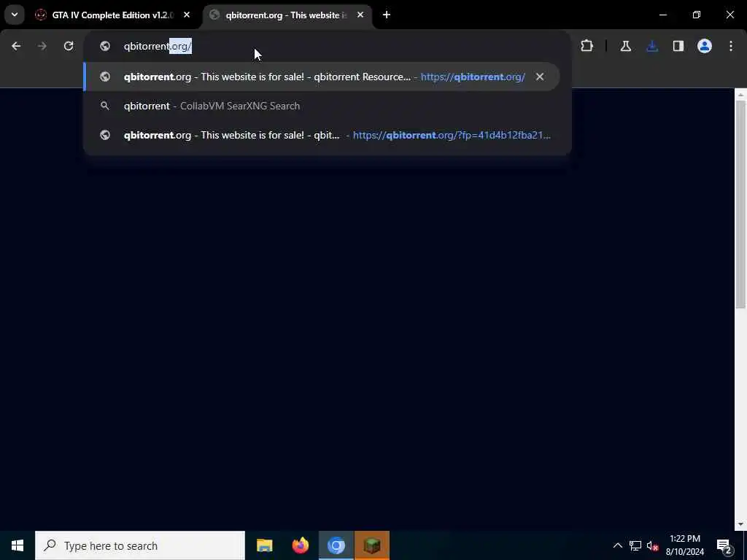Viewport: 747px width, 560px height.
Task: Show the Downloads tray icon
Action: click(x=652, y=46)
